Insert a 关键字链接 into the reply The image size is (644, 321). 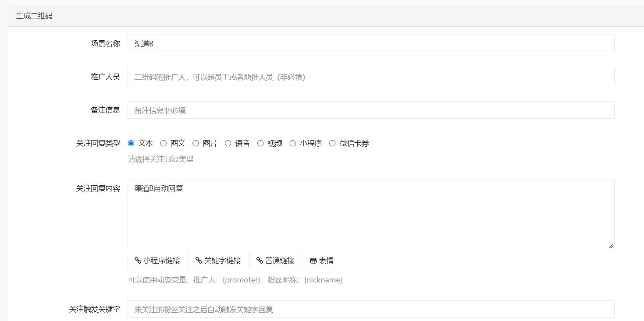pyautogui.click(x=218, y=261)
